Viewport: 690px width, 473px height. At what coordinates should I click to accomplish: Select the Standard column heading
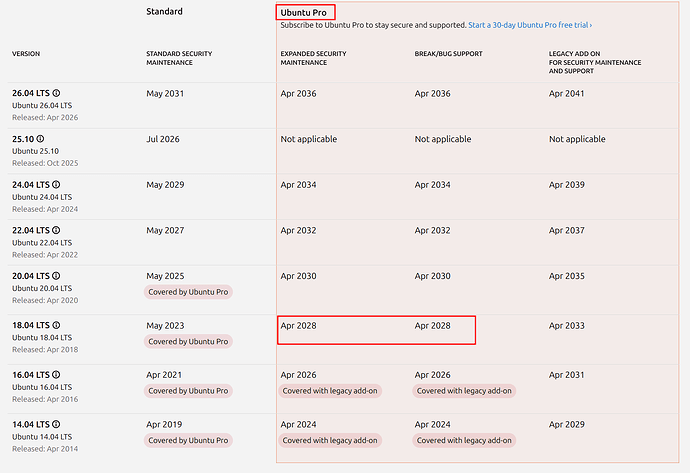coord(164,11)
